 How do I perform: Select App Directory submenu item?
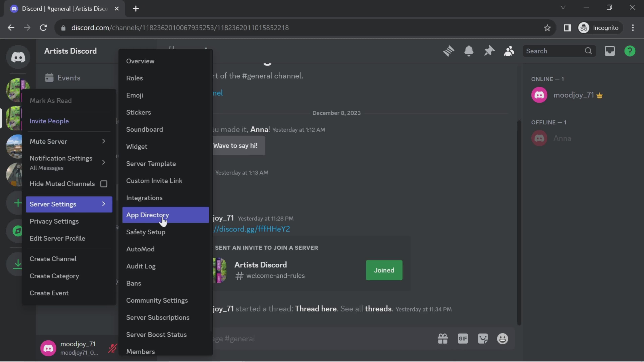pos(166,215)
